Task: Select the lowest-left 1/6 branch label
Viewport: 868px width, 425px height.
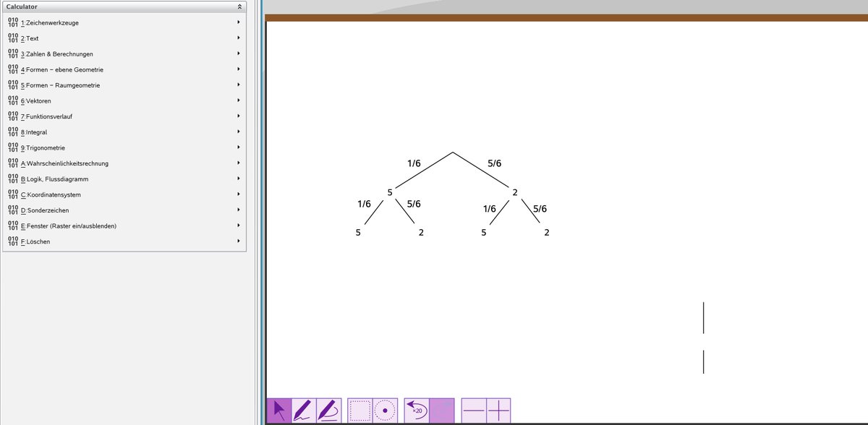Action: [364, 205]
